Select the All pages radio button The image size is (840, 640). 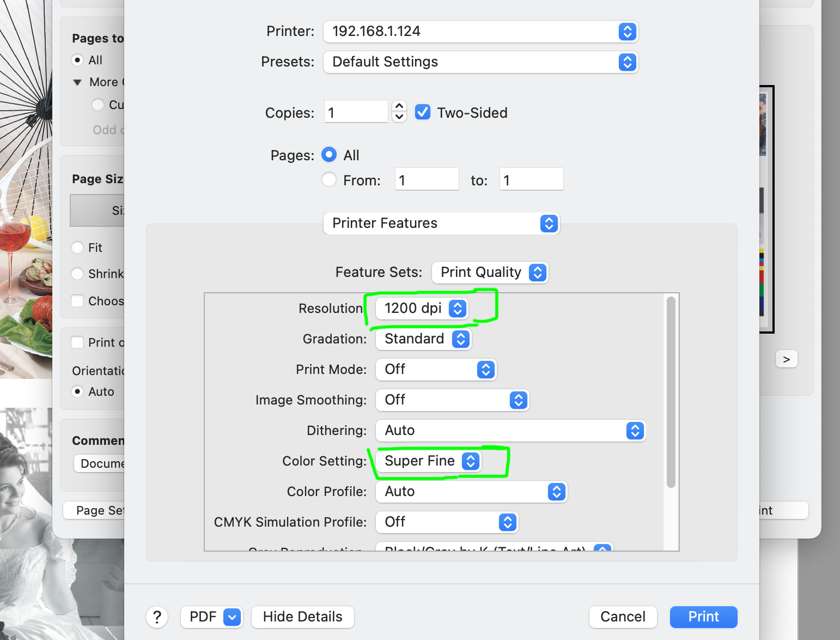tap(329, 155)
